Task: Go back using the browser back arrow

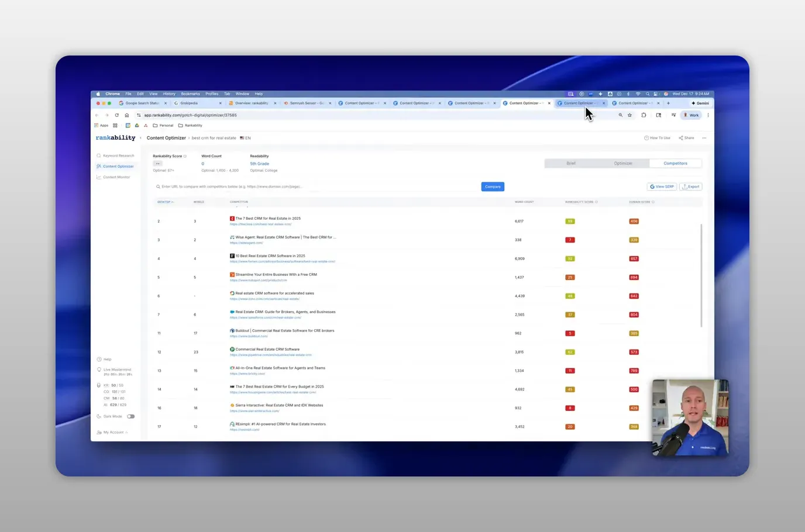Action: pos(97,115)
